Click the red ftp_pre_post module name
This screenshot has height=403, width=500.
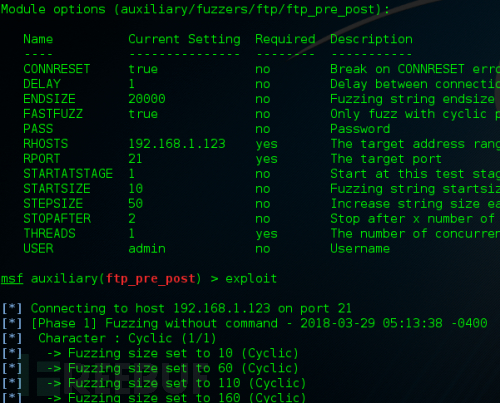tap(150, 279)
